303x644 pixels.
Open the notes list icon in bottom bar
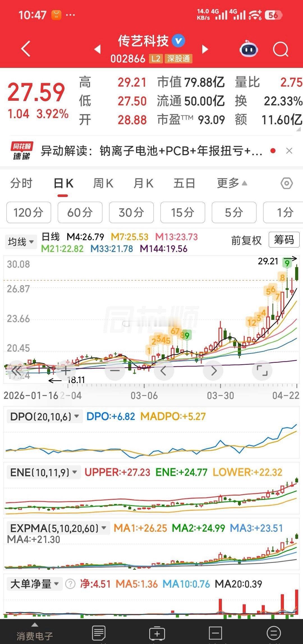click(98, 633)
